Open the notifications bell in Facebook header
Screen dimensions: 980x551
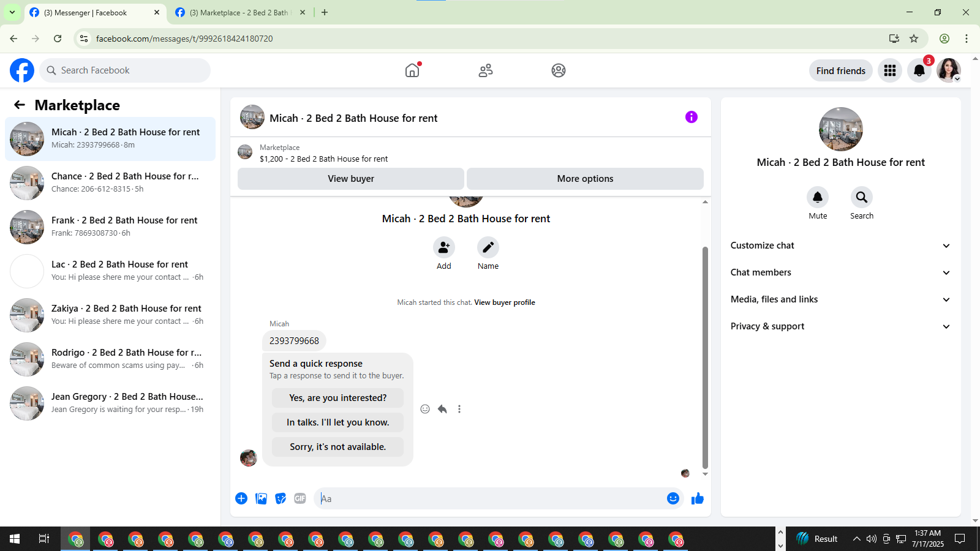click(919, 70)
